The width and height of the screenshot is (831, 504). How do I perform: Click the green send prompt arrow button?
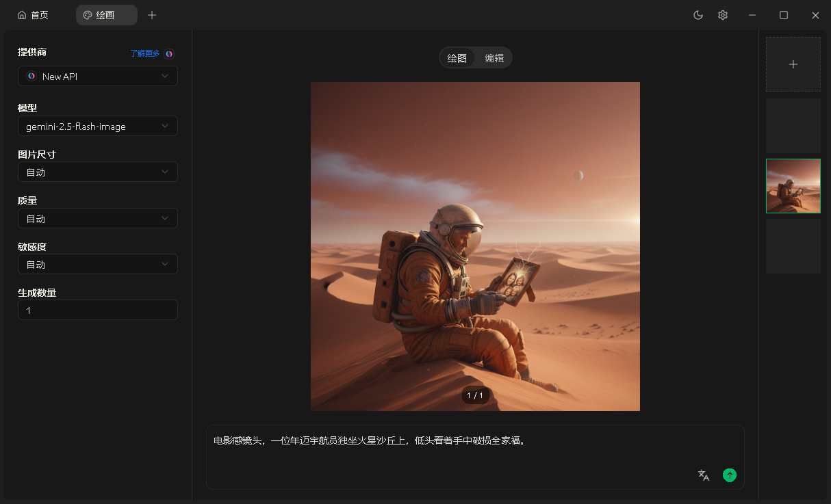729,475
